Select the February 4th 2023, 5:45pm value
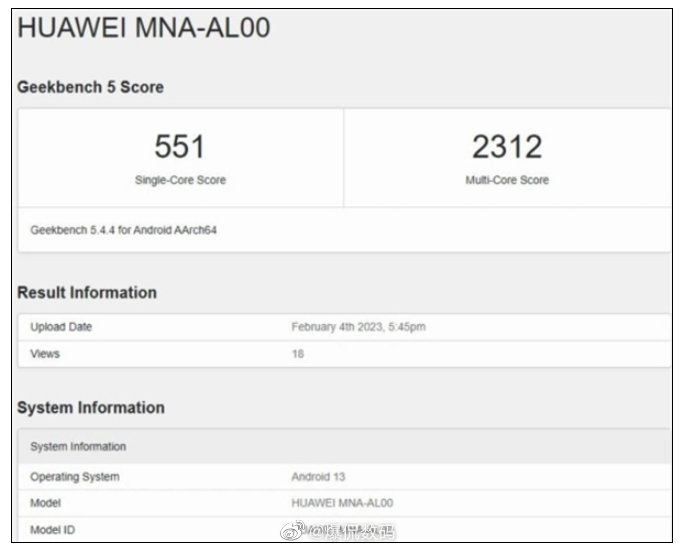 [358, 327]
